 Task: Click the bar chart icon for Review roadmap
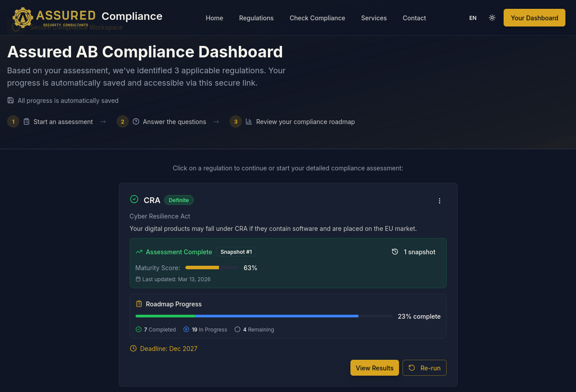coord(249,121)
